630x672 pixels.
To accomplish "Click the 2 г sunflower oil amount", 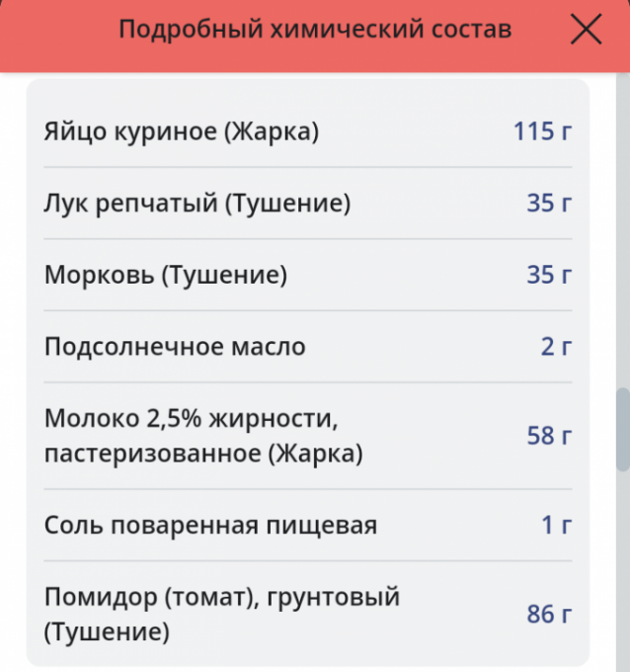I will pos(556,346).
